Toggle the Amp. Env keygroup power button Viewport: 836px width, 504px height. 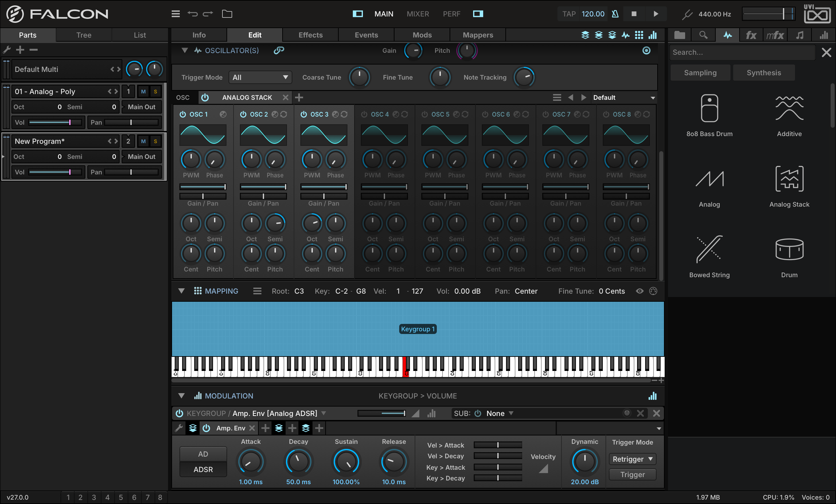click(x=179, y=413)
